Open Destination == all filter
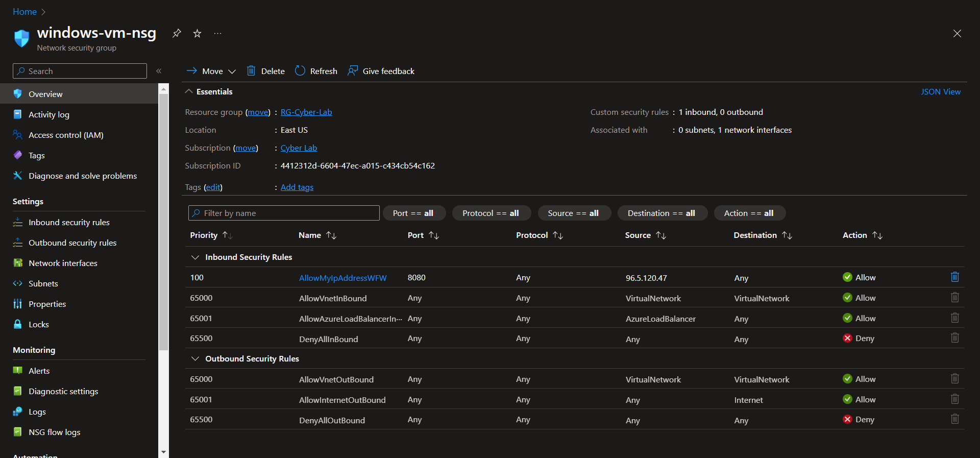Viewport: 980px width, 458px height. pos(662,213)
